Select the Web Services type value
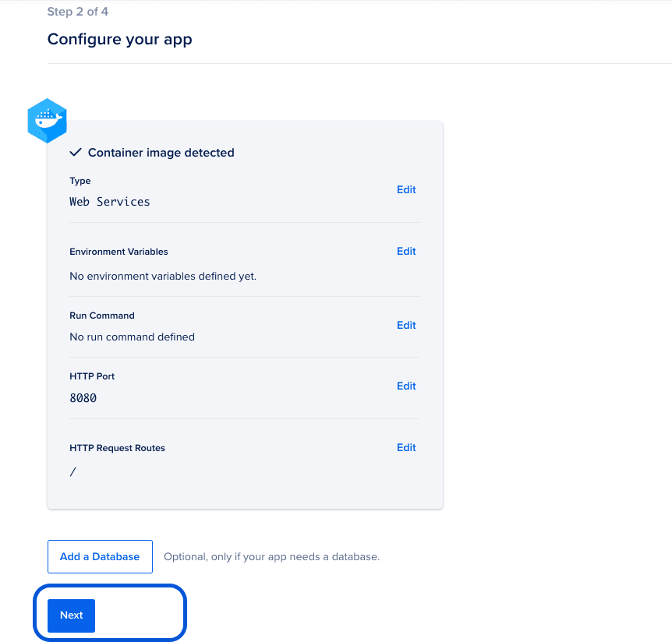This screenshot has width=672, height=642. pos(109,202)
